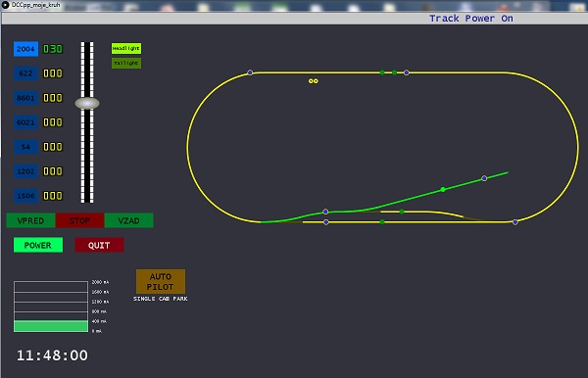Click green marker on green siding track
Image resolution: width=588 pixels, height=378 pixels.
[443, 190]
